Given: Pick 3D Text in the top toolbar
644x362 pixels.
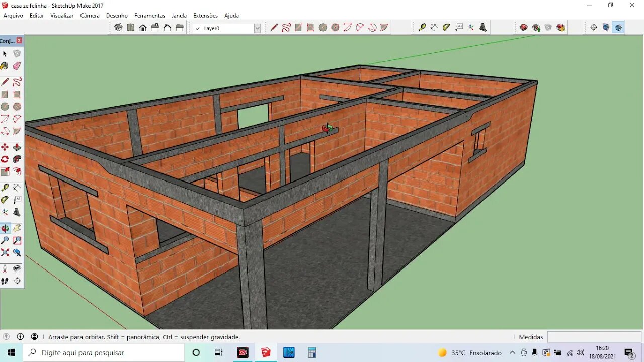Looking at the screenshot, I should click(x=484, y=28).
